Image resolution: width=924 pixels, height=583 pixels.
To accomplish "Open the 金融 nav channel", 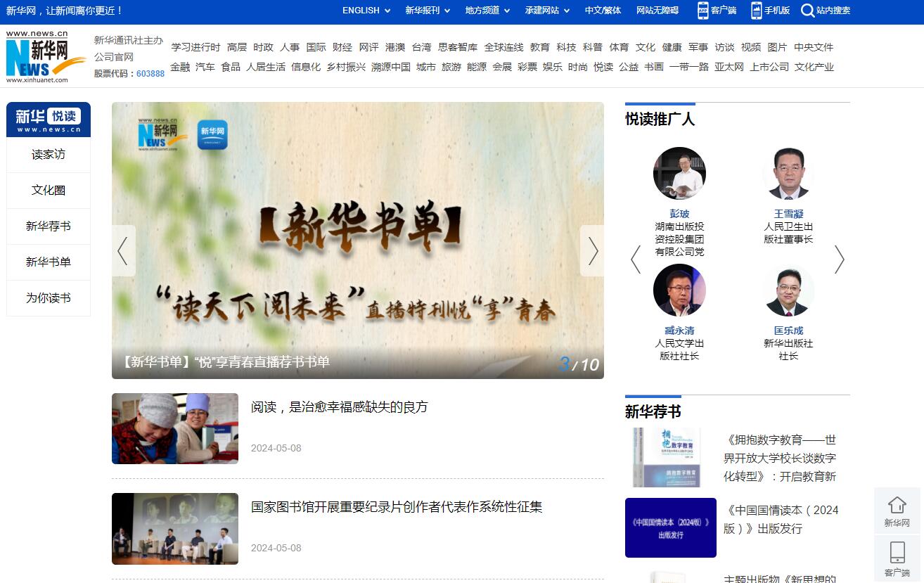I will (x=180, y=67).
